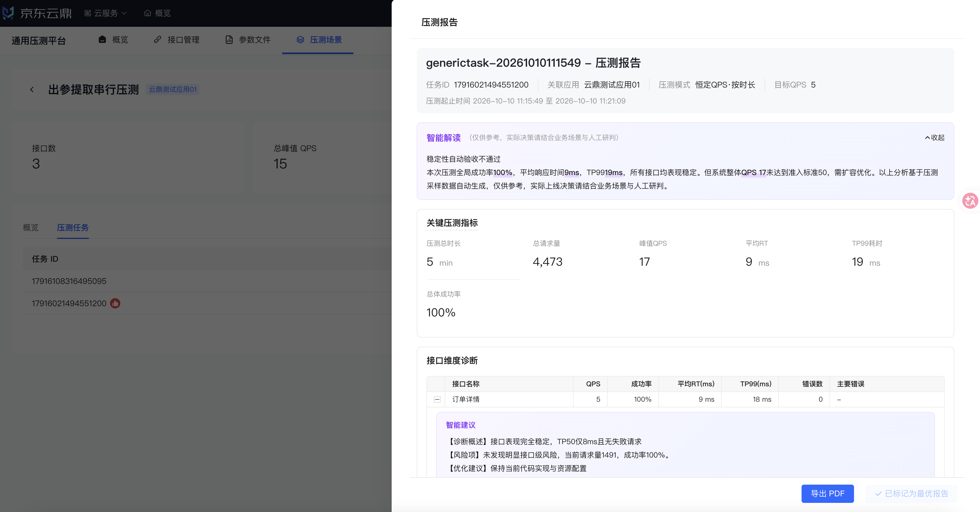
Task: Open the 参数文件 tab
Action: click(248, 40)
